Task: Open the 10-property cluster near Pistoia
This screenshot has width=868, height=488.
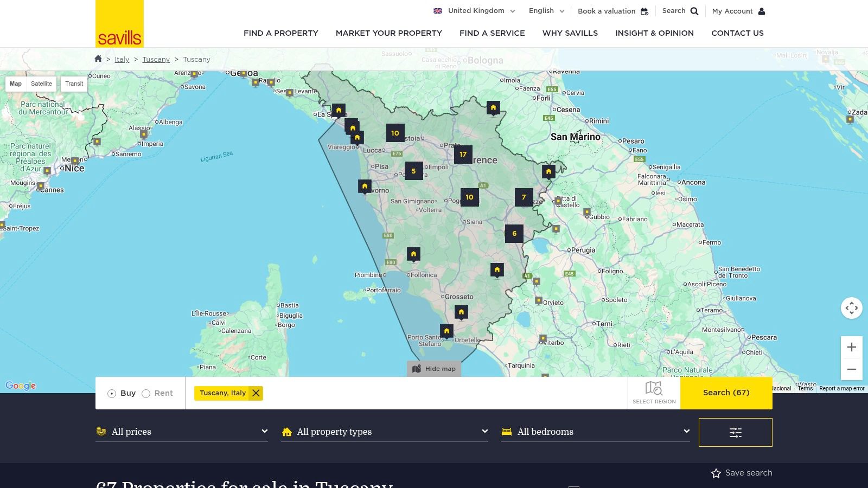Action: (395, 133)
